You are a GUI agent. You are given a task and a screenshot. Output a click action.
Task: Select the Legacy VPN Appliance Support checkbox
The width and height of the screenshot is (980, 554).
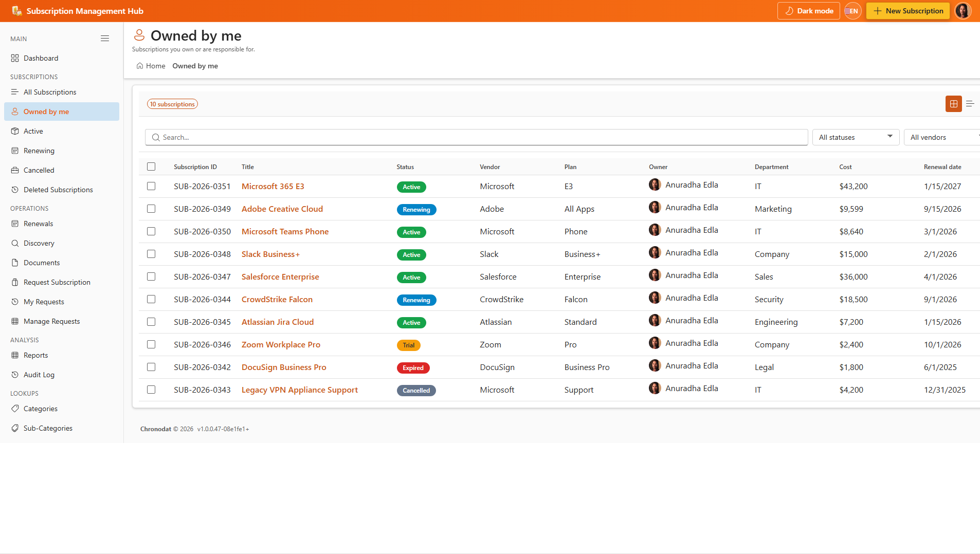[x=151, y=390]
